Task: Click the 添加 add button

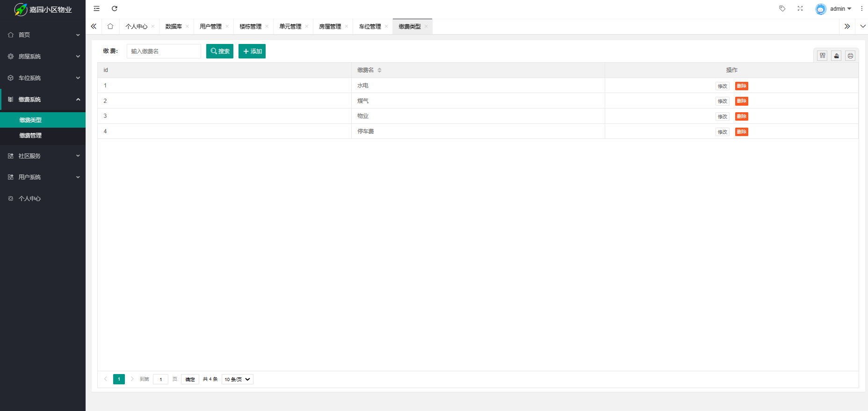Action: point(252,51)
